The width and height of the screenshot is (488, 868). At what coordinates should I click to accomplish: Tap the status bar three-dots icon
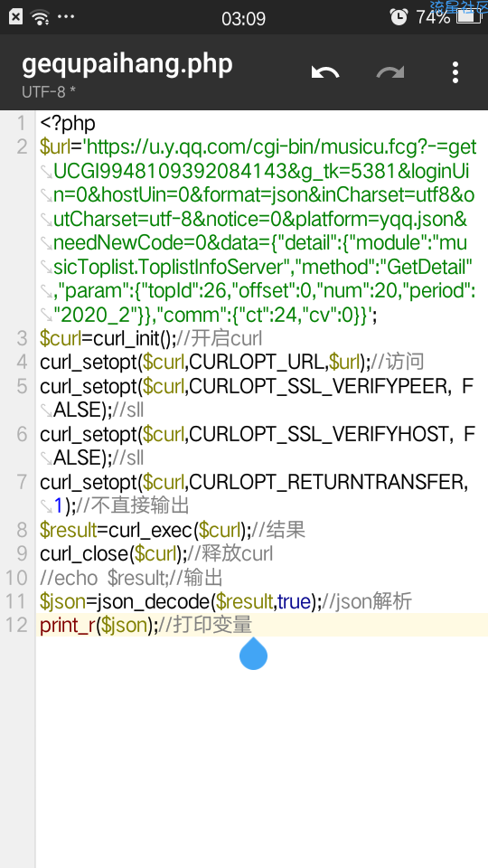coord(66,16)
